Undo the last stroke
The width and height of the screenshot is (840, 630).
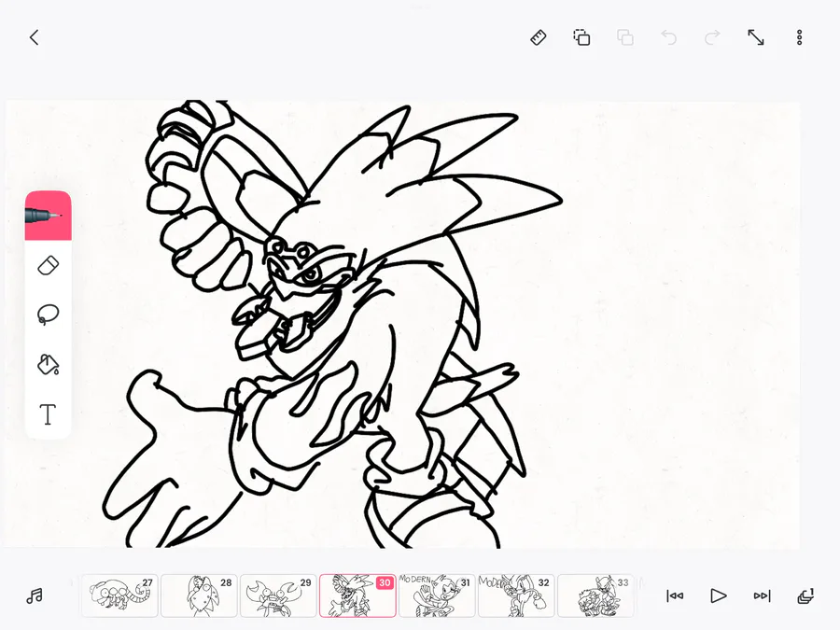pyautogui.click(x=668, y=37)
